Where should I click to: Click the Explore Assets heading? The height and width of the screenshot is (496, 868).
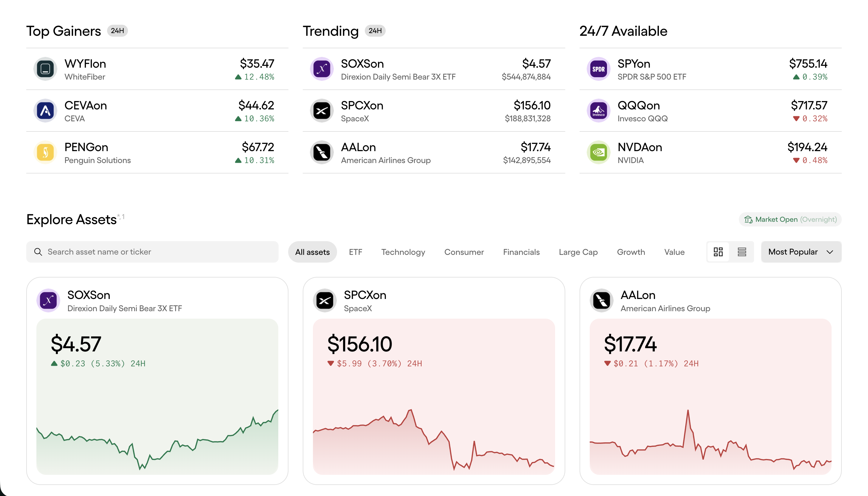click(x=72, y=220)
